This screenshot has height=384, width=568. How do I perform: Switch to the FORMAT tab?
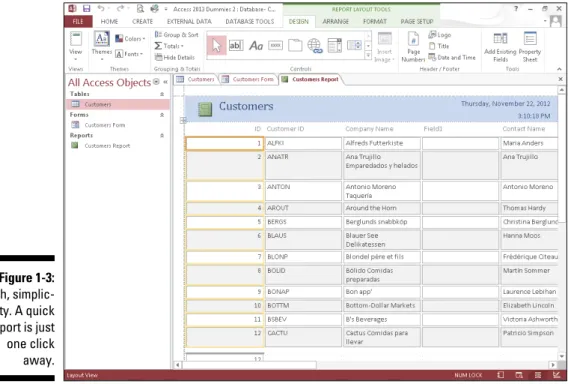pyautogui.click(x=375, y=21)
